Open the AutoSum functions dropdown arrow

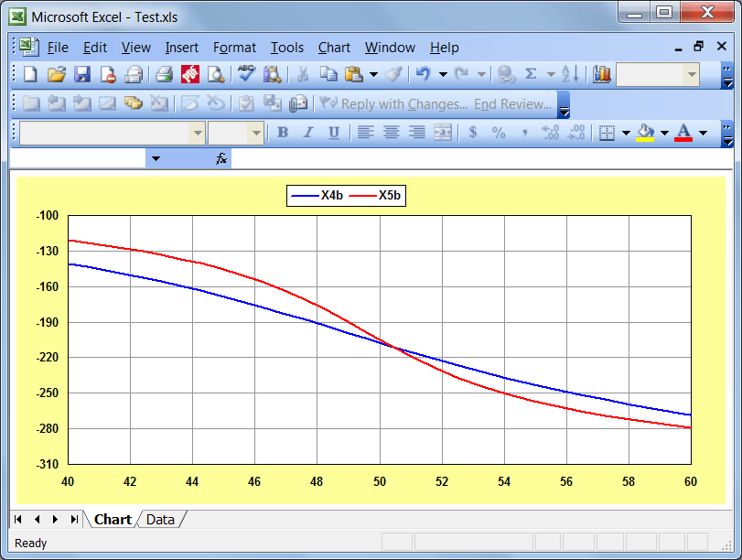pyautogui.click(x=551, y=74)
